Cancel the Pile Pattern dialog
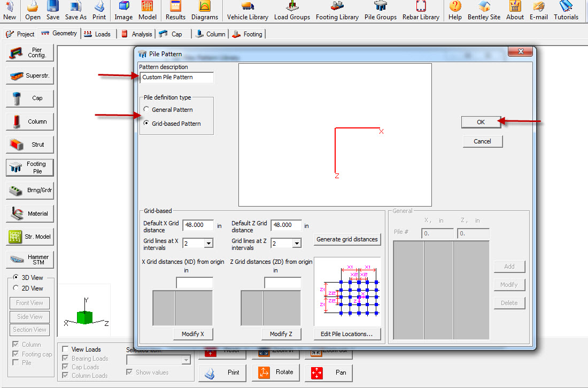Viewport: 588px width, 388px height. coord(482,141)
